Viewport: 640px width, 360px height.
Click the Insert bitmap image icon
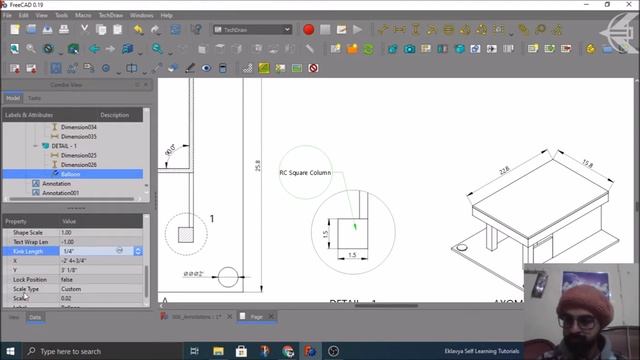click(x=297, y=68)
